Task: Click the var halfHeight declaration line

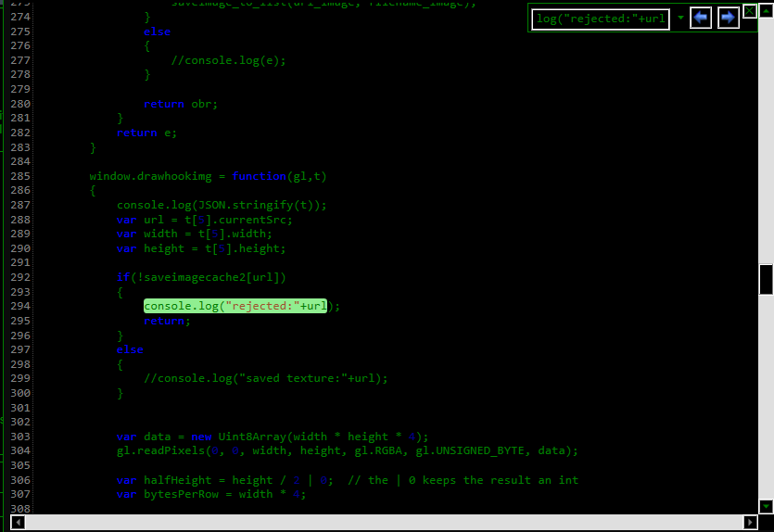Action: tap(225, 480)
